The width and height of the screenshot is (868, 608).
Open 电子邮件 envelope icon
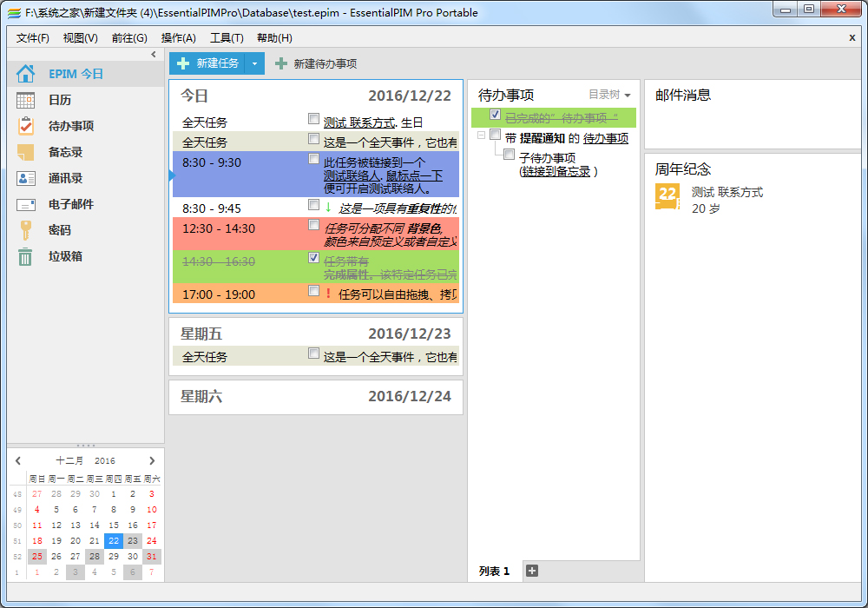pos(25,204)
